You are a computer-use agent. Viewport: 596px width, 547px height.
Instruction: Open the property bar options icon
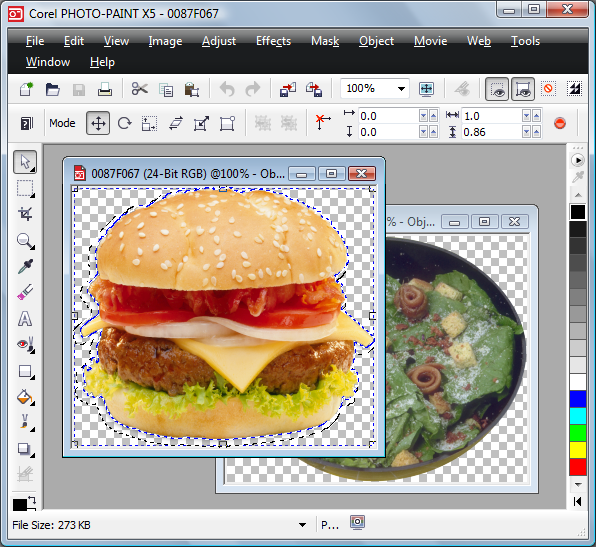27,123
